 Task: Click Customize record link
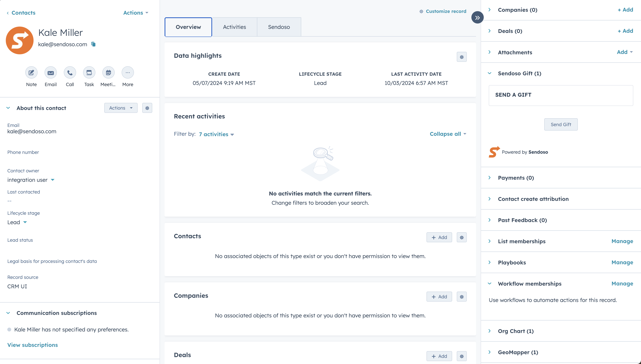click(443, 11)
